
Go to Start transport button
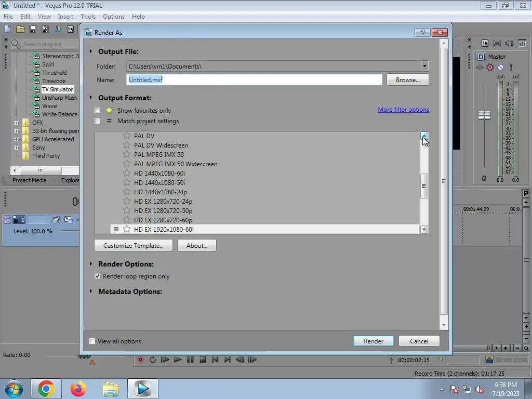coord(215,360)
